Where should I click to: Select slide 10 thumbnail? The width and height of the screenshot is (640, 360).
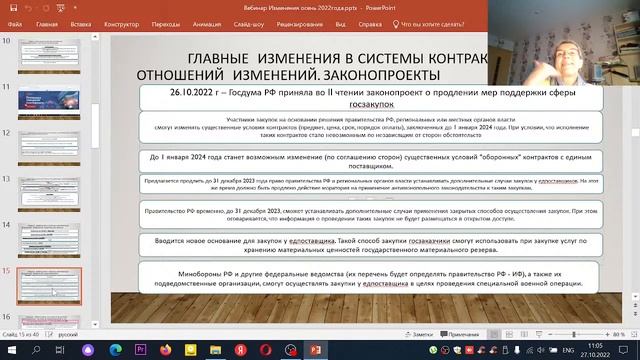pos(49,56)
